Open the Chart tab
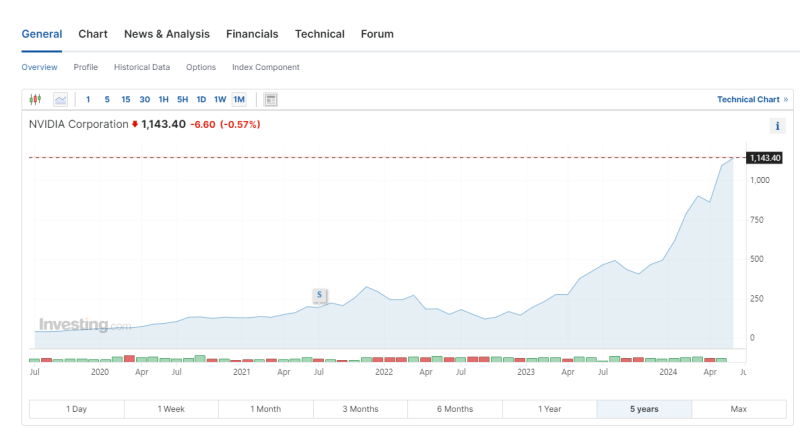Screen dimensions: 800x432 (93, 34)
